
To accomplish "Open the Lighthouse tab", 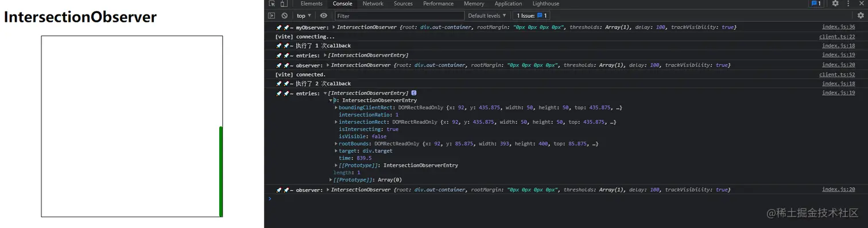I will click(545, 3).
